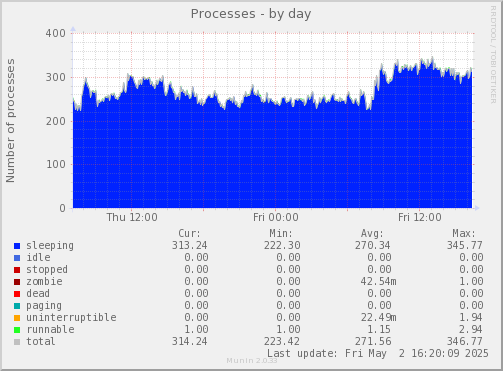
Task: Click the 'runnable' legend label
Action: point(50,329)
